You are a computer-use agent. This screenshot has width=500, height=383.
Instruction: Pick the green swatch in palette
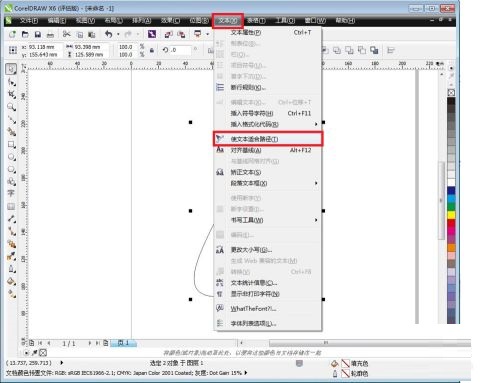pos(451,207)
